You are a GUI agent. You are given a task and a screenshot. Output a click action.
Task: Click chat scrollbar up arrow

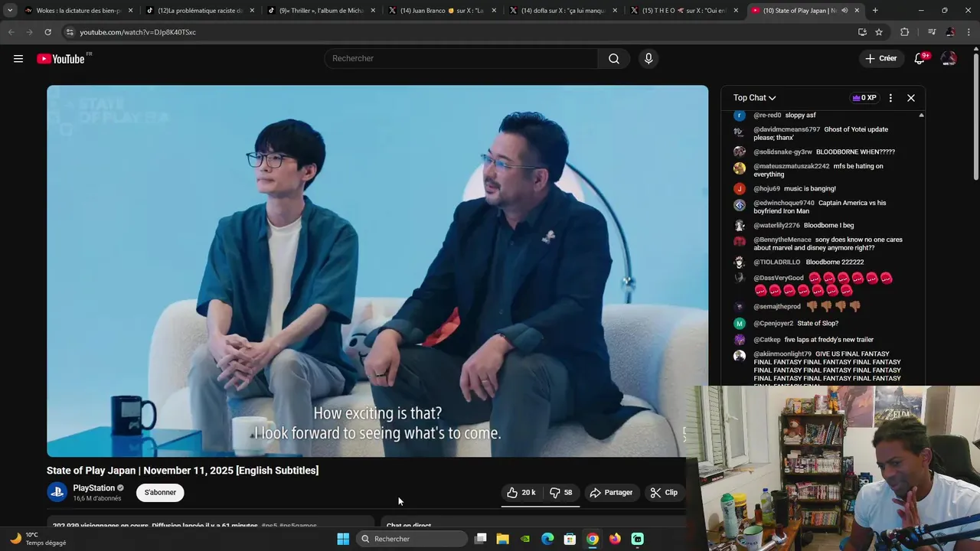point(921,115)
